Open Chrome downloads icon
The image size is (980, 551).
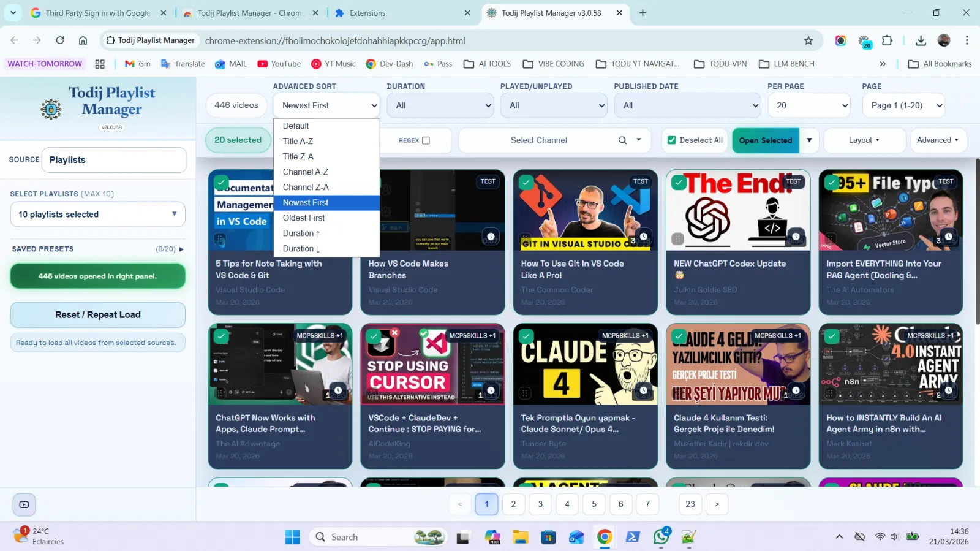[920, 40]
